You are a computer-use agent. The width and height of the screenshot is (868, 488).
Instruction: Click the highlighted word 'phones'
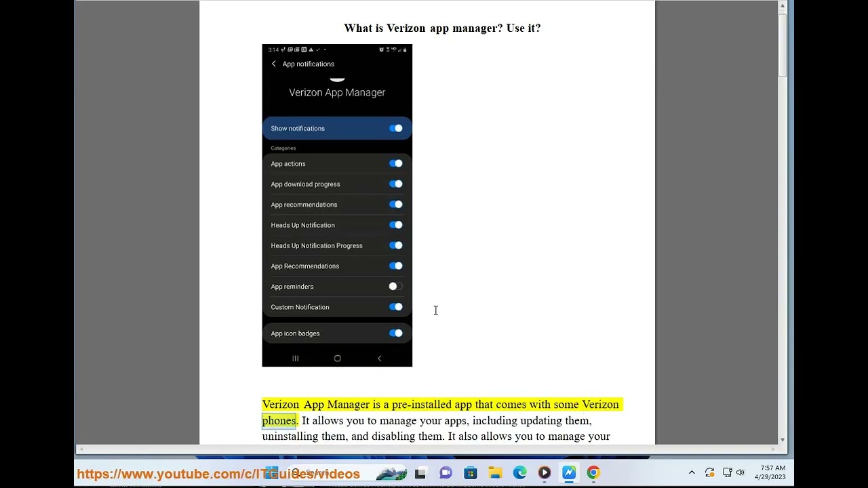click(x=279, y=420)
